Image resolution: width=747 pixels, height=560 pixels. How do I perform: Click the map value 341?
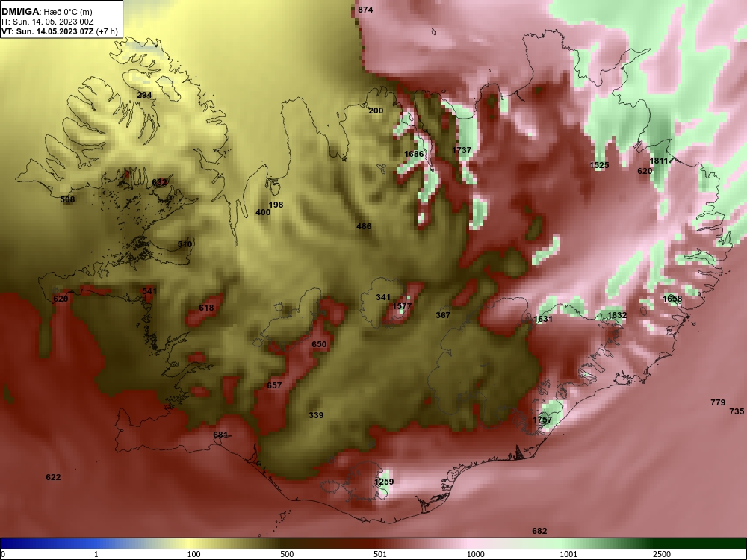383,297
